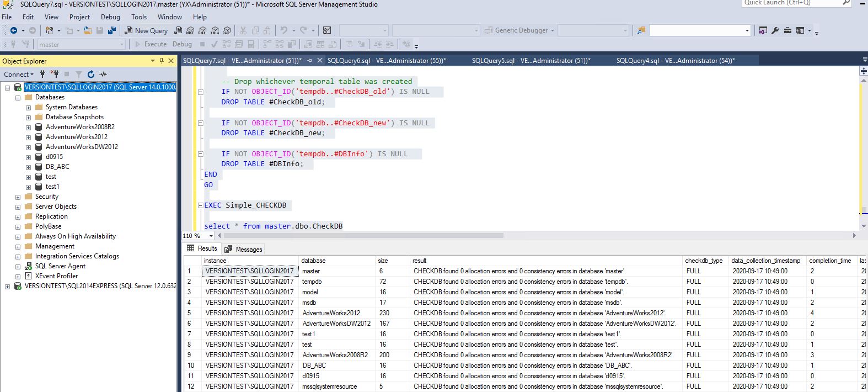Select the Results tab
The image size is (868, 392).
[202, 248]
